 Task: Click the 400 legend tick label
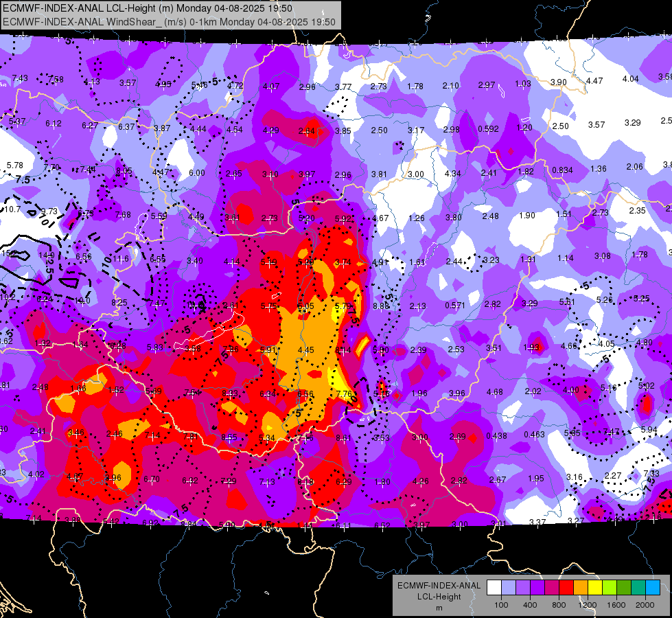click(x=530, y=605)
